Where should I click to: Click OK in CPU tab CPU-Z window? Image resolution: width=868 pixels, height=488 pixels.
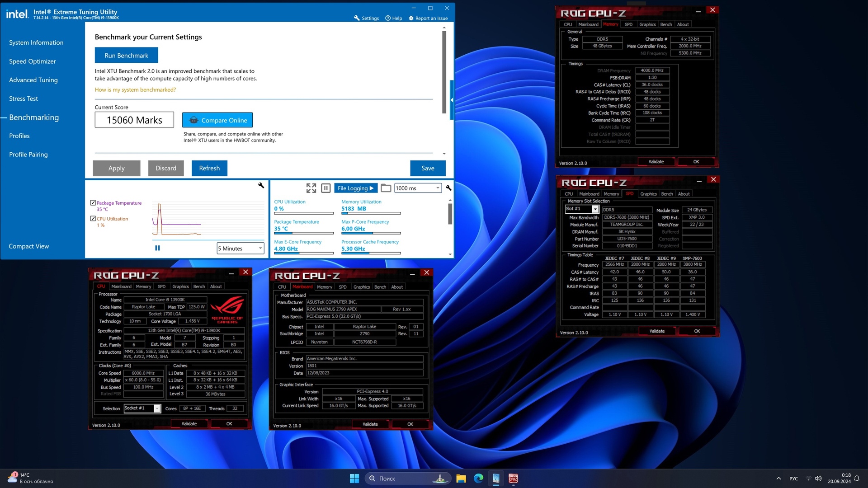(x=229, y=424)
